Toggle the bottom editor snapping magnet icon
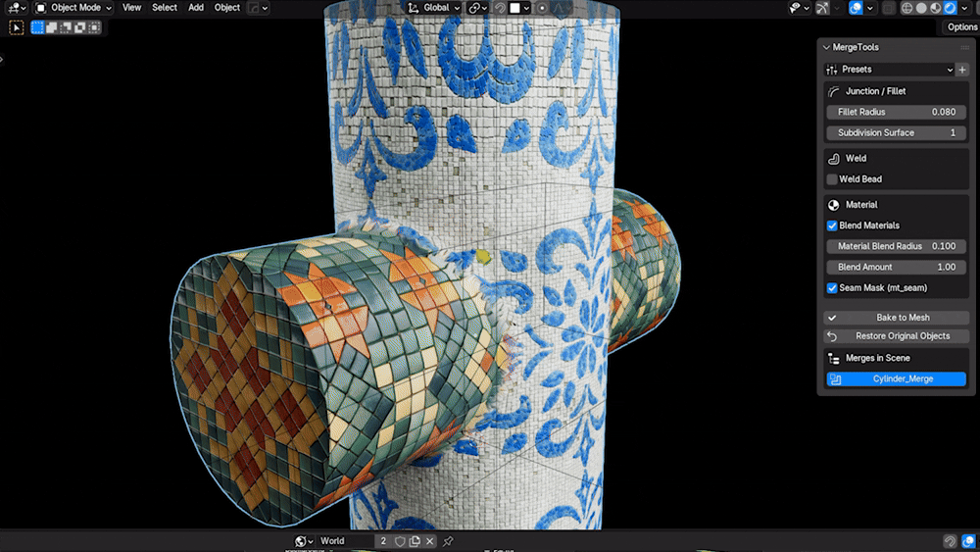Screen dimensions: 980x552 (950, 541)
